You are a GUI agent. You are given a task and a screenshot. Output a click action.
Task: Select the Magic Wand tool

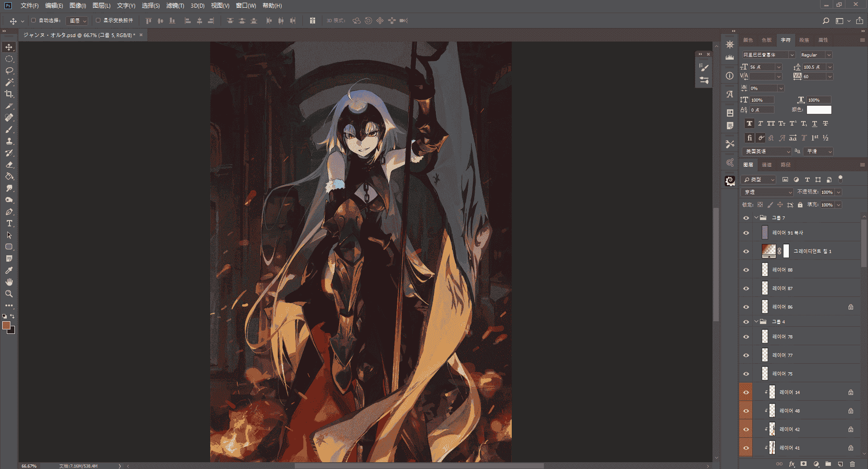coord(9,82)
